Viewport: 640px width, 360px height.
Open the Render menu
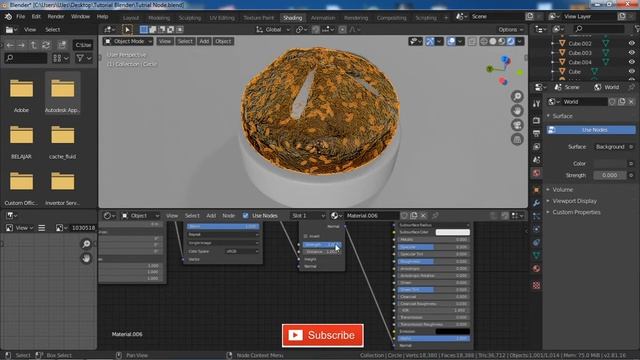[56, 17]
